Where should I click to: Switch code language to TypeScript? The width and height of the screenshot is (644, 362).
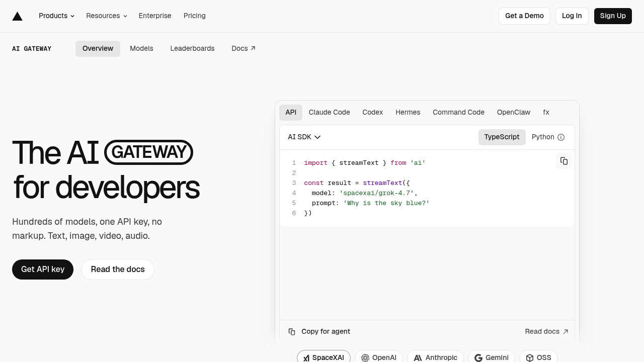pyautogui.click(x=502, y=137)
